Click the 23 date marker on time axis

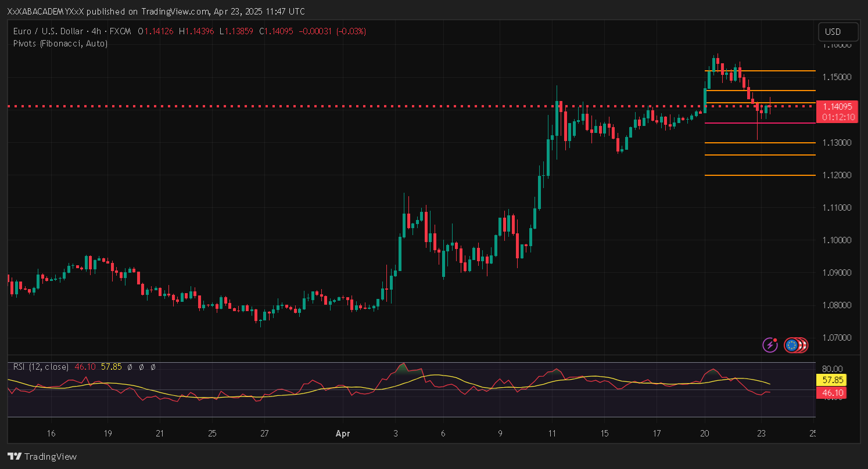(761, 434)
